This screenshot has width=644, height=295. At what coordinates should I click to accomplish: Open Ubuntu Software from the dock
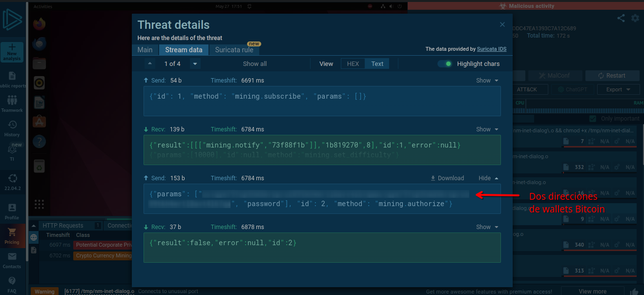(x=39, y=122)
